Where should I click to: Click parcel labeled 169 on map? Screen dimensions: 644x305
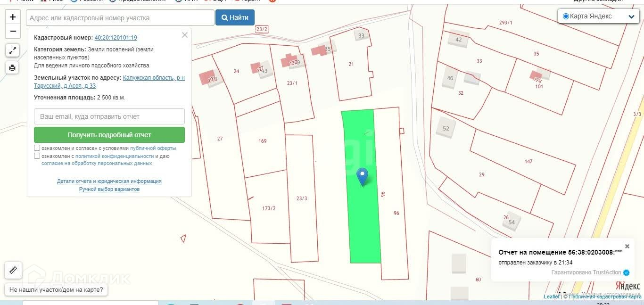(263, 141)
